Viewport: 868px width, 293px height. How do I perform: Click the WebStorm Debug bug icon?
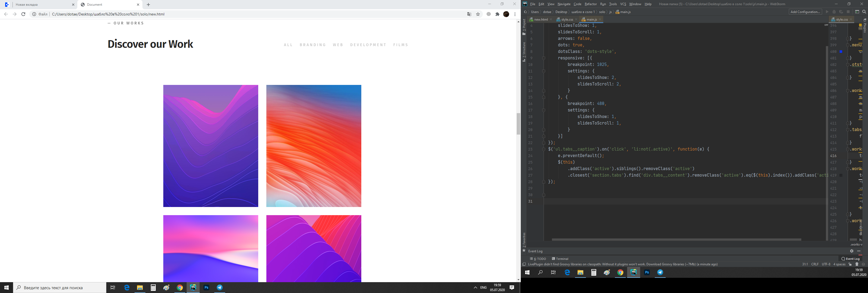coord(834,12)
